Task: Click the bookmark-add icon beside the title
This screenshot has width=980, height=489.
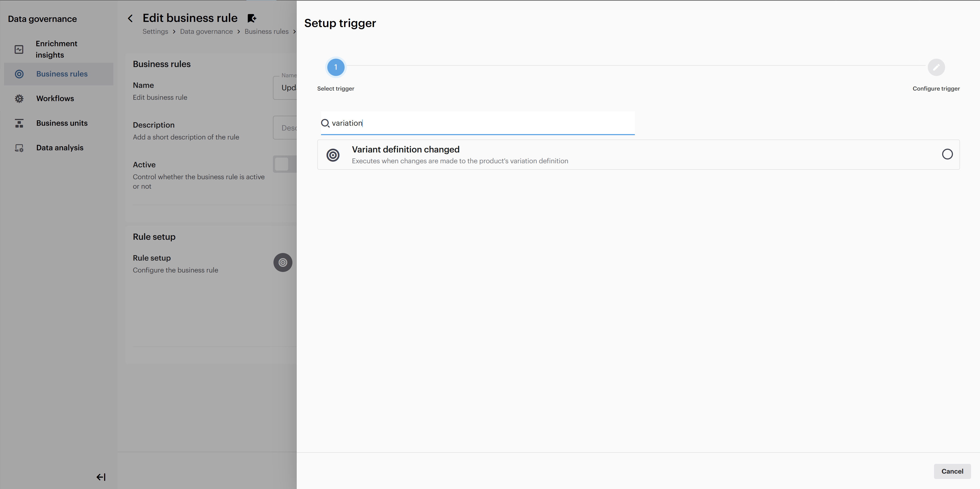Action: (x=252, y=18)
